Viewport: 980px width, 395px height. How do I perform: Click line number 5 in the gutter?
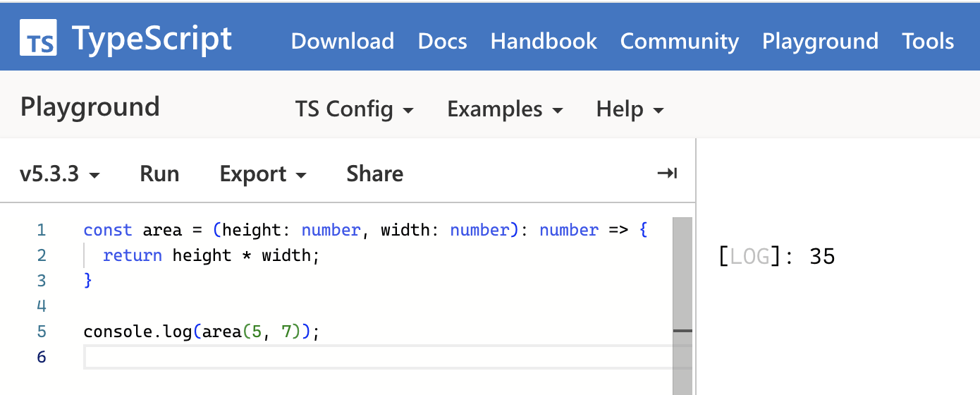pos(41,332)
